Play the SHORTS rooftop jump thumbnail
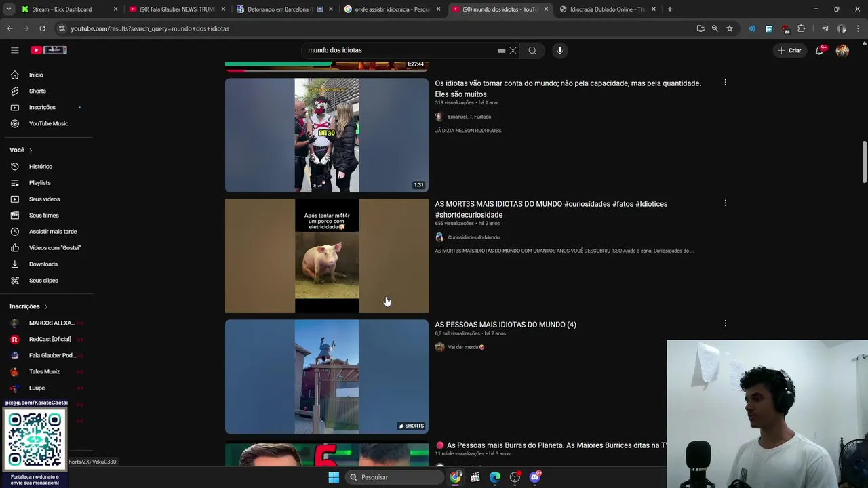 pos(327,376)
